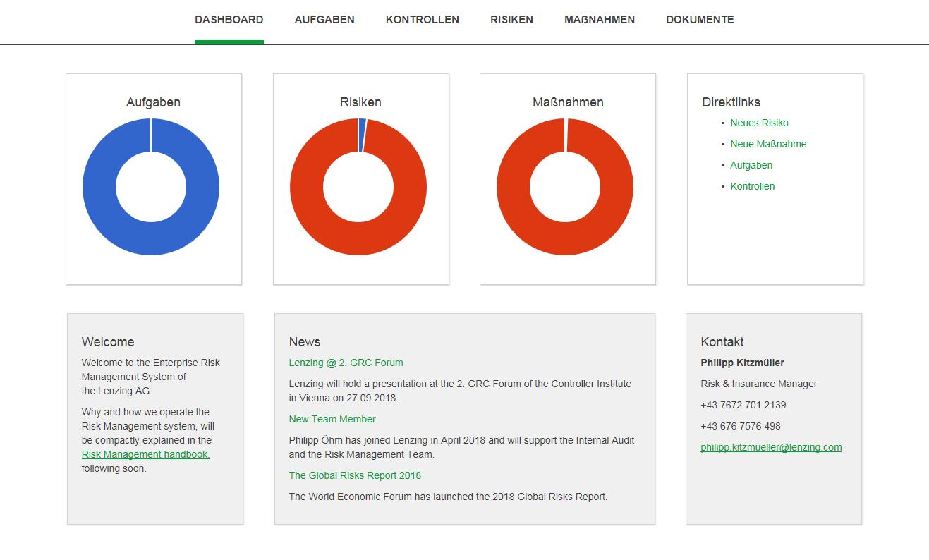Select the Dokumente tab
This screenshot has height=560, width=929.
700,20
